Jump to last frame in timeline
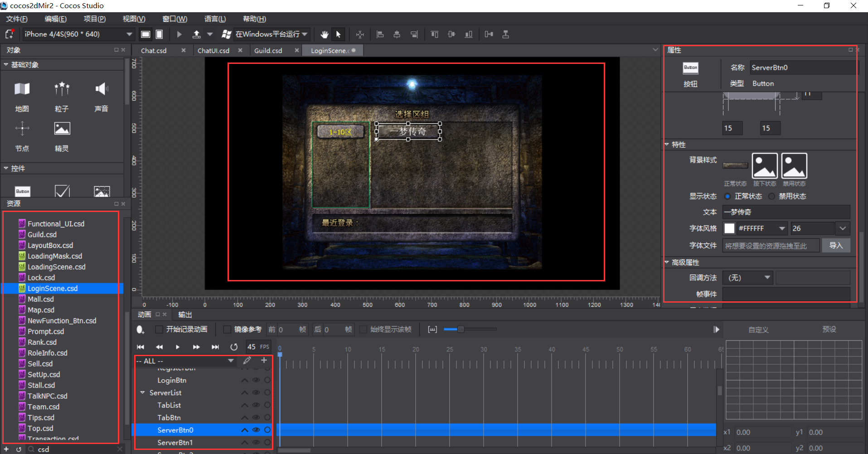 pyautogui.click(x=215, y=347)
